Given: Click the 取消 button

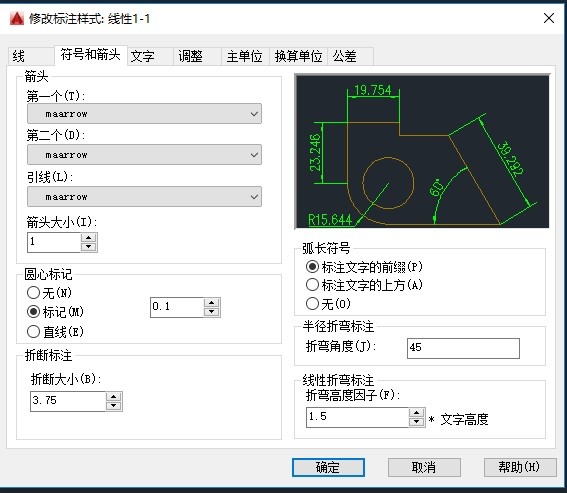Looking at the screenshot, I should click(424, 468).
